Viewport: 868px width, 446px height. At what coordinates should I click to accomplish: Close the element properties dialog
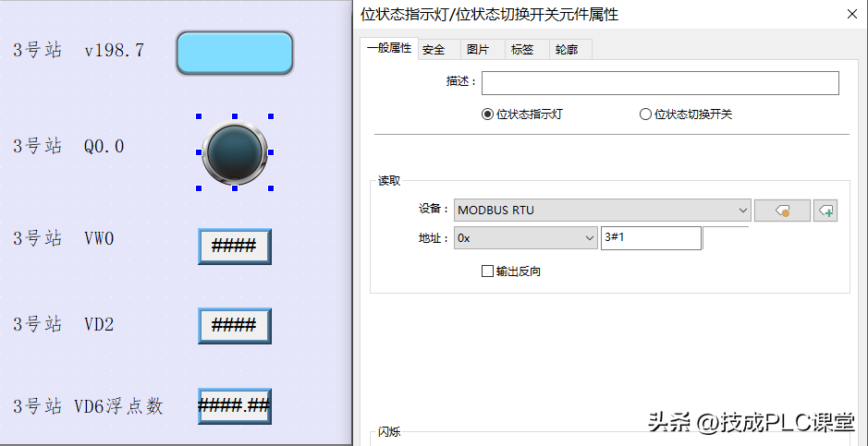pos(851,14)
